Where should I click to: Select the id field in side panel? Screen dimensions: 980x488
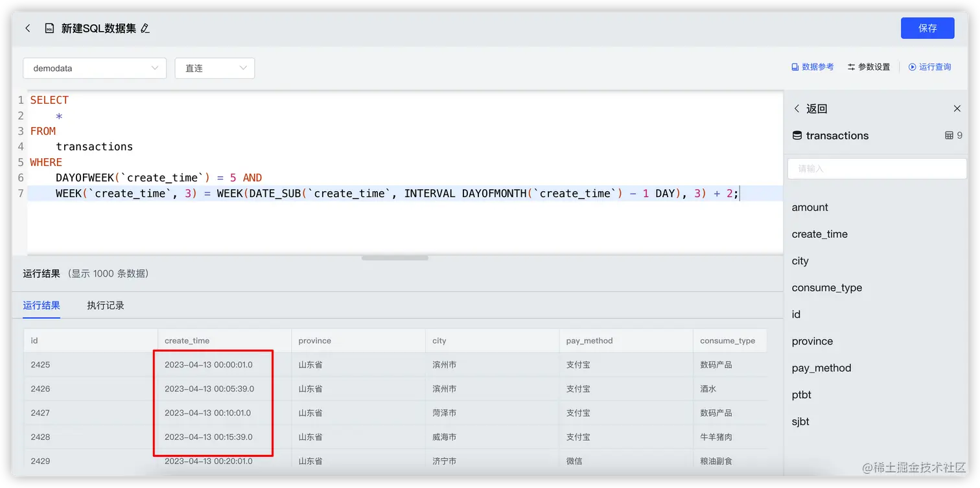[x=796, y=314]
